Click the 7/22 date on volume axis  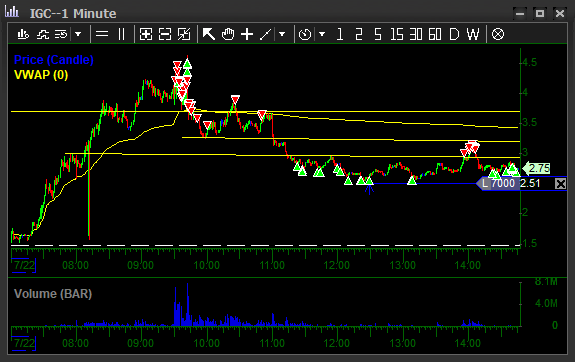[x=24, y=343]
